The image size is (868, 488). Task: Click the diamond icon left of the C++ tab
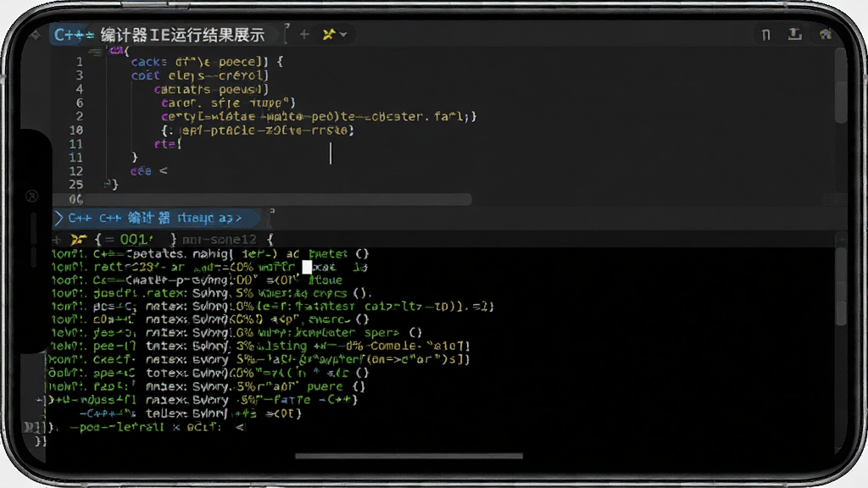[x=36, y=36]
